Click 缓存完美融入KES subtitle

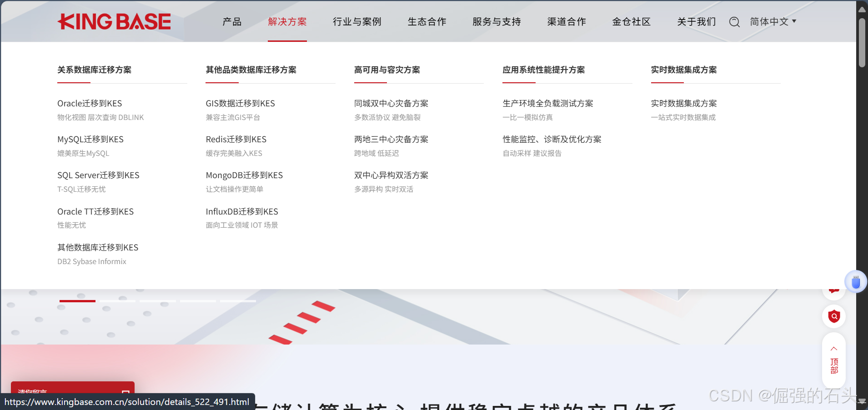coord(234,153)
